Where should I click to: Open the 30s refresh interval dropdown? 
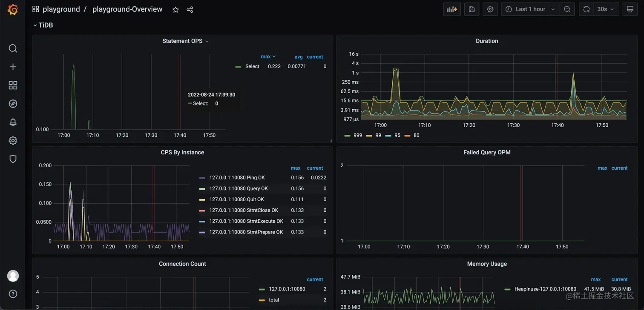pos(606,9)
